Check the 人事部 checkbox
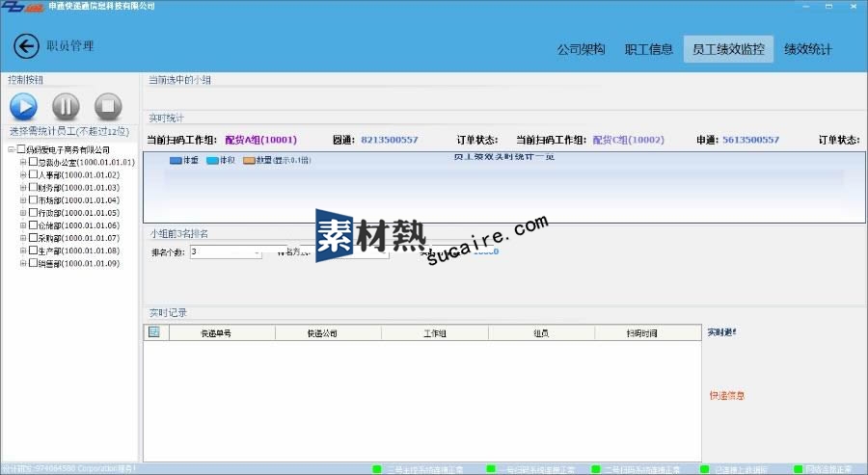The image size is (868, 475). click(x=34, y=175)
